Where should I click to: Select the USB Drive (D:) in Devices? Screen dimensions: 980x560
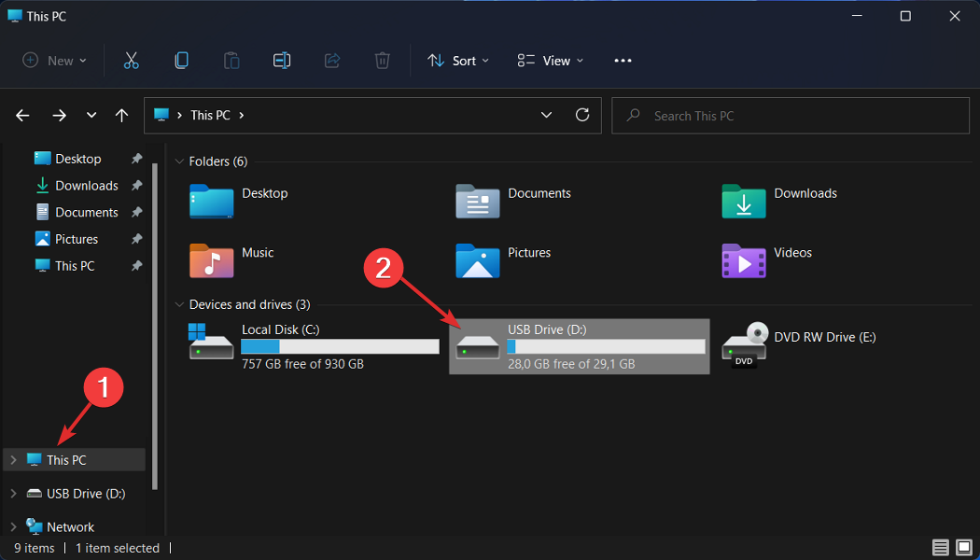click(x=580, y=346)
